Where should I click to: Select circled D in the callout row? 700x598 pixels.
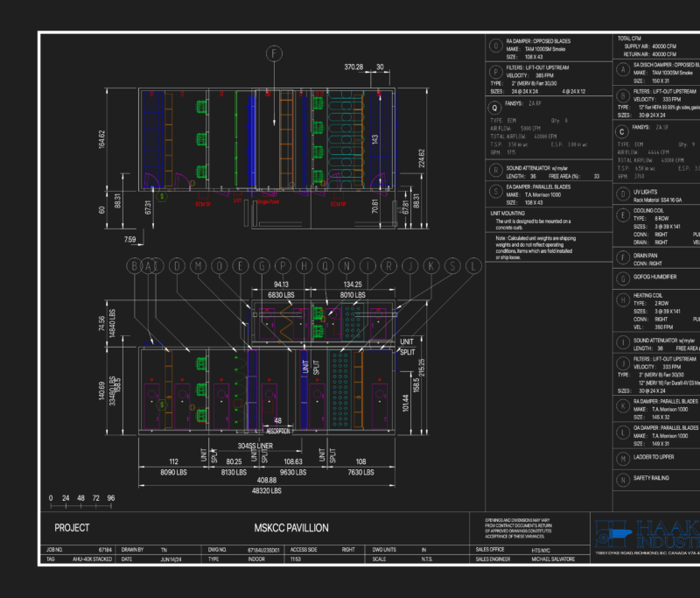(178, 266)
